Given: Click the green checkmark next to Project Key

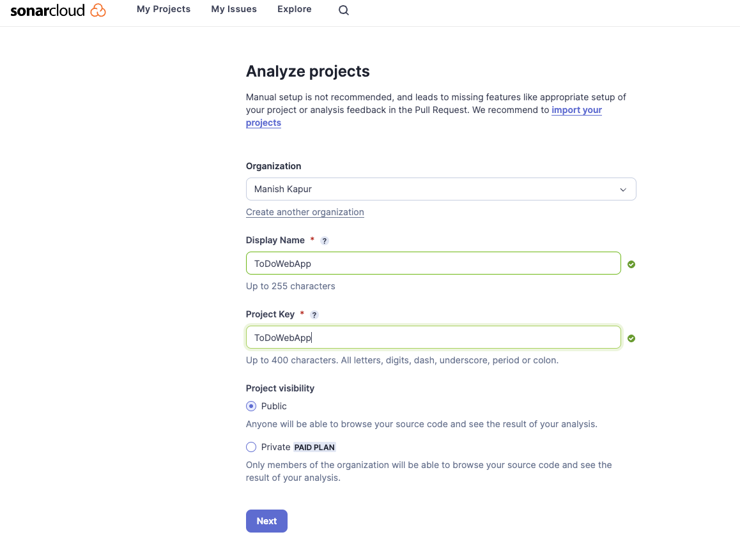Looking at the screenshot, I should (x=631, y=338).
